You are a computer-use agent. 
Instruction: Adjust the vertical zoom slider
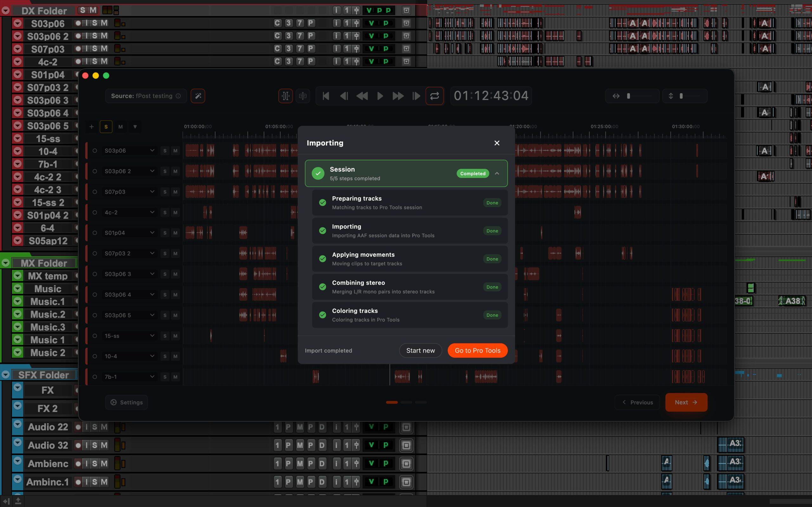[685, 96]
